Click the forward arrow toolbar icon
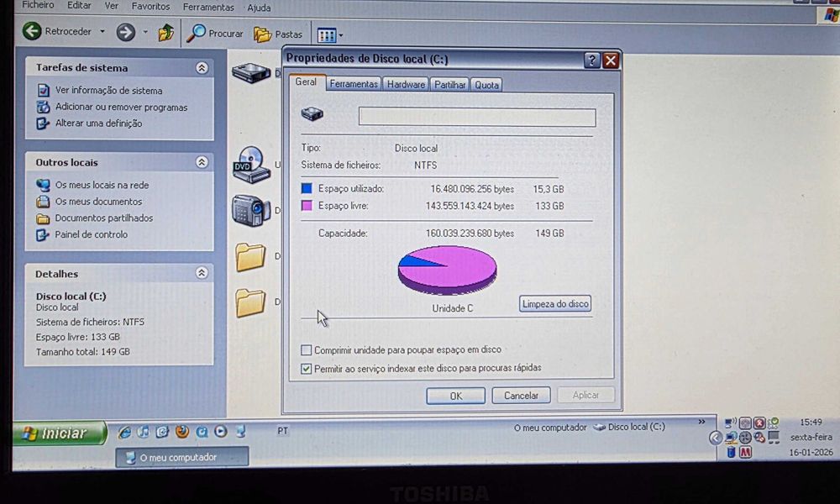Screen dimensions: 840x504 click(x=125, y=32)
